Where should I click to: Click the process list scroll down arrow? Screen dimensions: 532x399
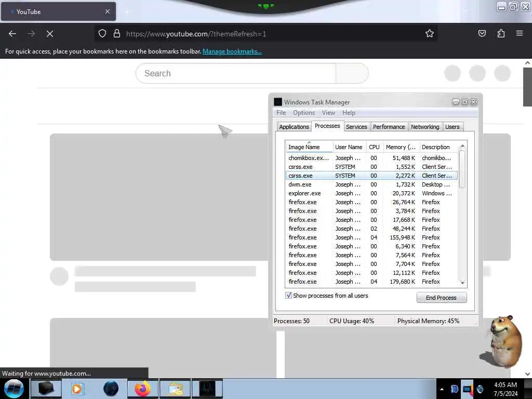(x=462, y=282)
